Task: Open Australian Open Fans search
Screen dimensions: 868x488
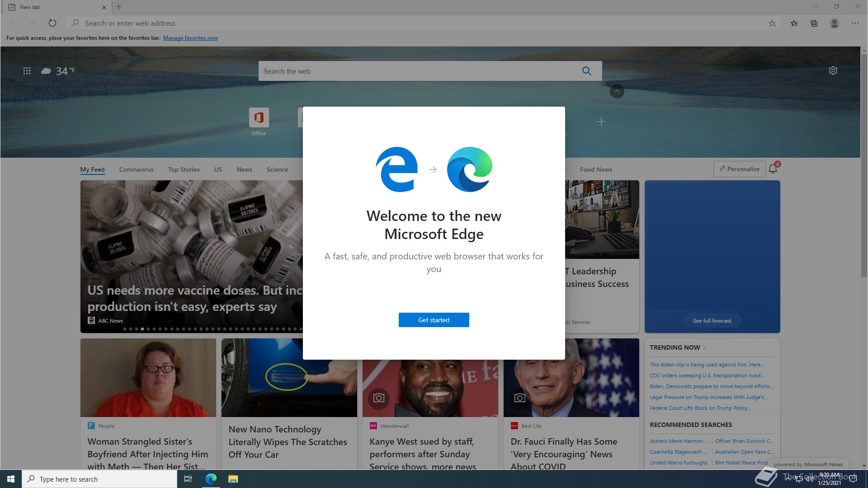Action: coord(744,452)
